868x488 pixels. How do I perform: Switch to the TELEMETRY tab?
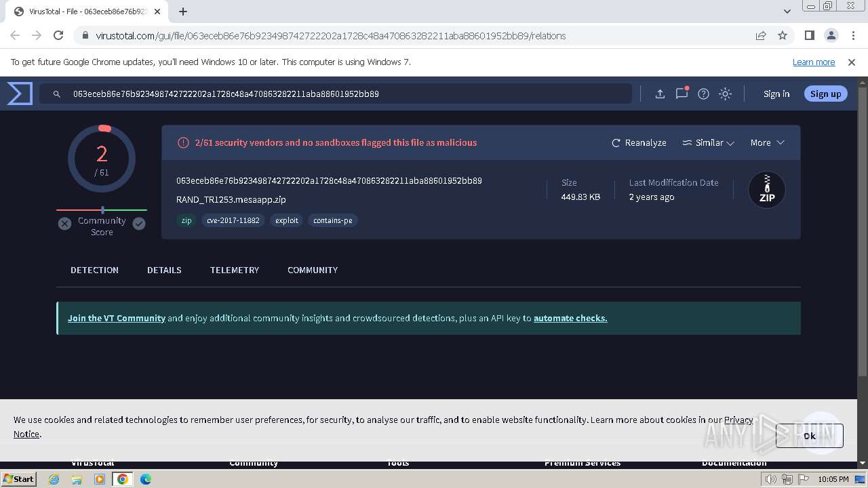[x=235, y=270]
